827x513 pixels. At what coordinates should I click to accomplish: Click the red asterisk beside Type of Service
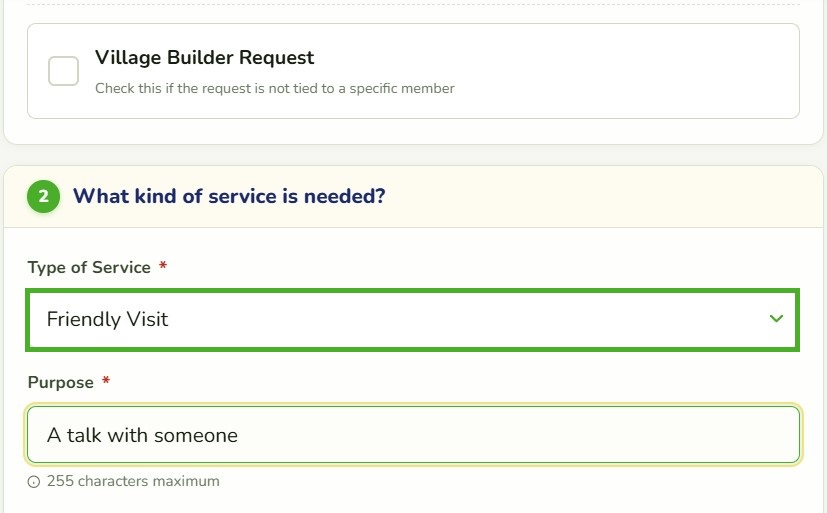(163, 265)
